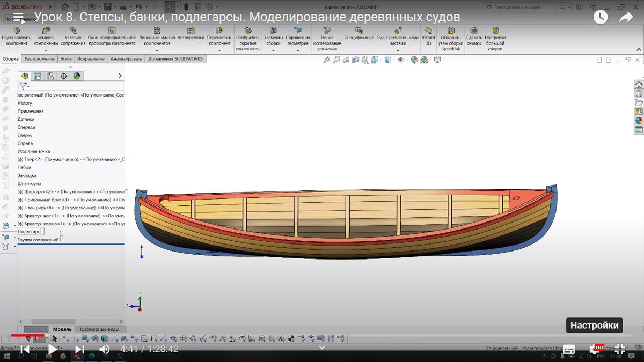
Task: Open the FeatureManager design tree tab
Action: pyautogui.click(x=24, y=76)
